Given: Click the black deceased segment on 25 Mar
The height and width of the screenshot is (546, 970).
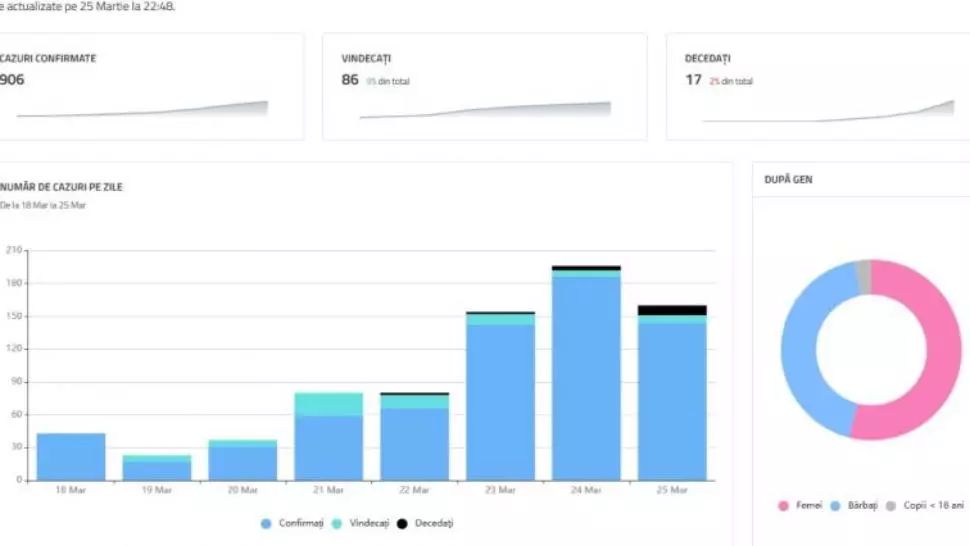Looking at the screenshot, I should point(672,310).
